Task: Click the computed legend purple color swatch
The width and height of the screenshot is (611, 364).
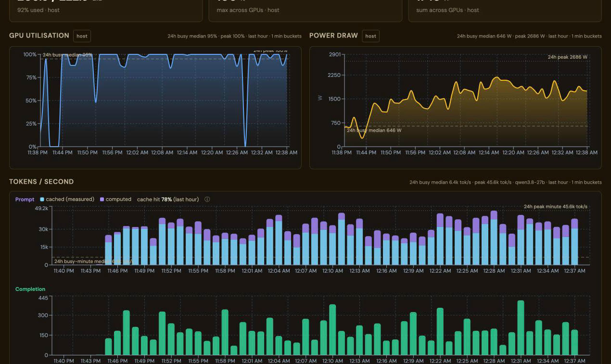Action: click(x=102, y=200)
